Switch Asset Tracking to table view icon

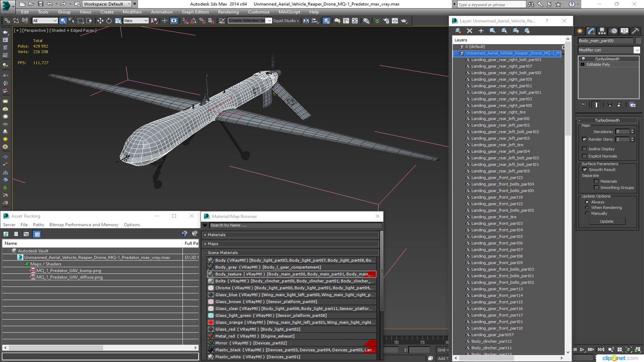(x=37, y=234)
